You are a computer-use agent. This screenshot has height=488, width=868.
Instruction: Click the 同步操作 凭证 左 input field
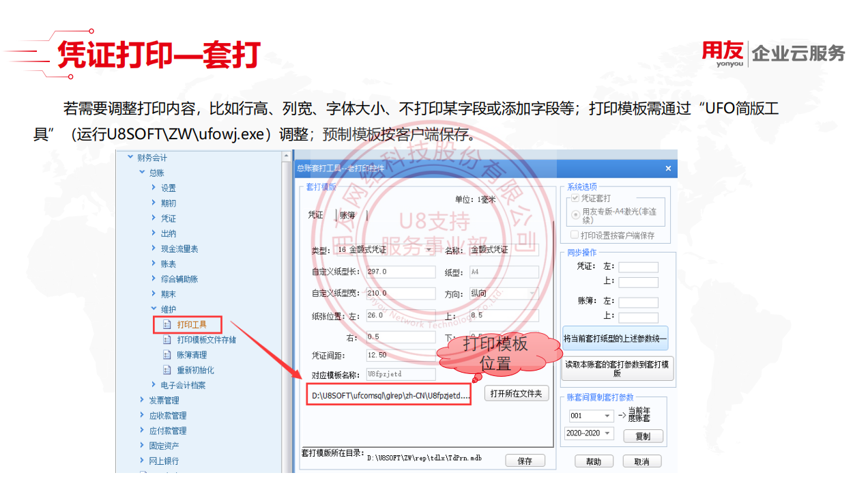pyautogui.click(x=638, y=268)
